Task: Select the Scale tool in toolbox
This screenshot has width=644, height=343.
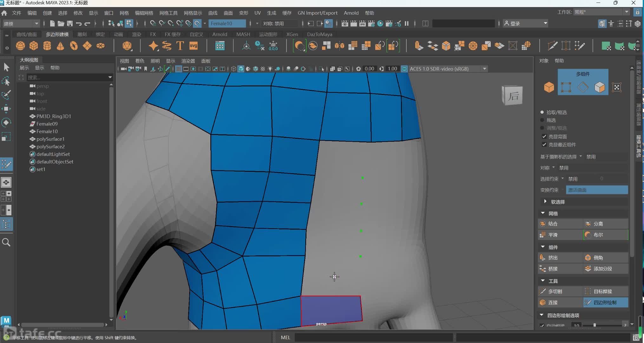Action: (x=6, y=137)
